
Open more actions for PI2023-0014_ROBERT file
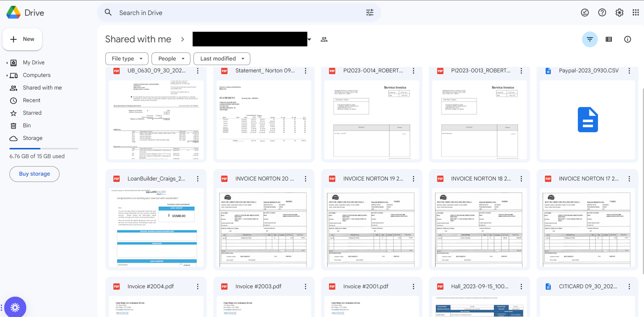[413, 71]
